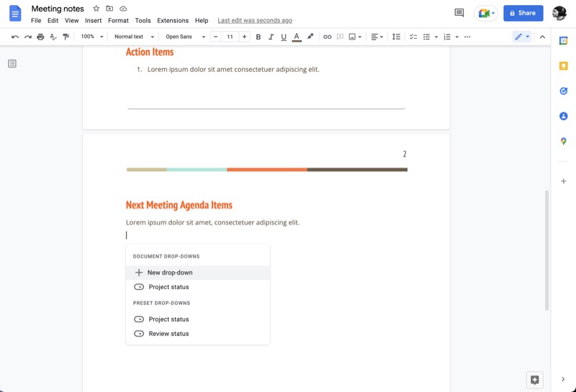Open Tasks in side panel
The image size is (576, 392).
(564, 91)
